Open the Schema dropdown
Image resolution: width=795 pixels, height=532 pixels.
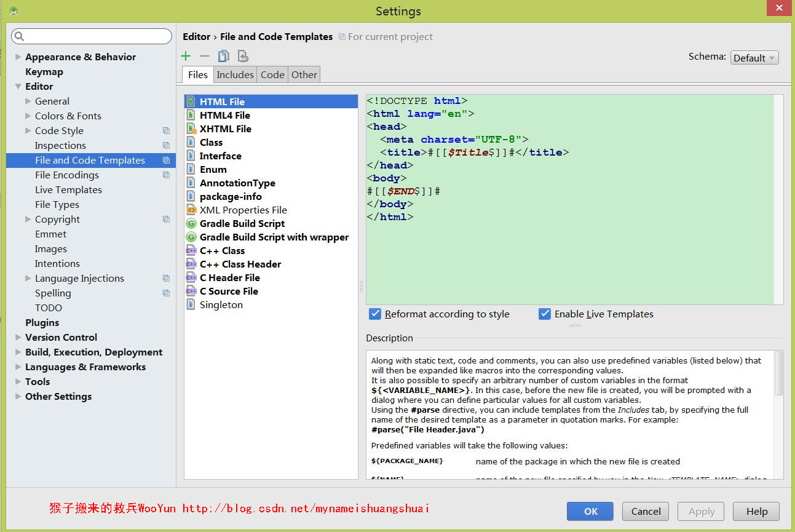point(754,58)
